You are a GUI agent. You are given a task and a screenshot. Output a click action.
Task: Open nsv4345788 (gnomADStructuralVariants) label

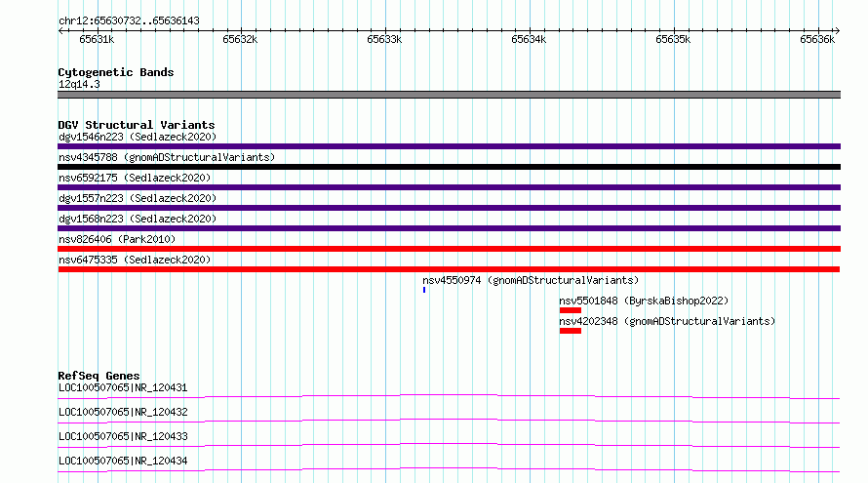tap(167, 157)
